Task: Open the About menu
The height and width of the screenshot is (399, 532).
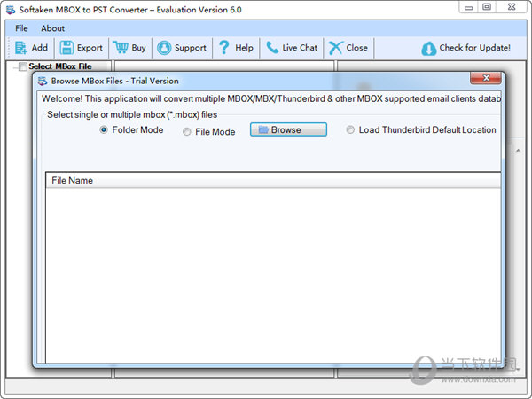Action: 52,28
